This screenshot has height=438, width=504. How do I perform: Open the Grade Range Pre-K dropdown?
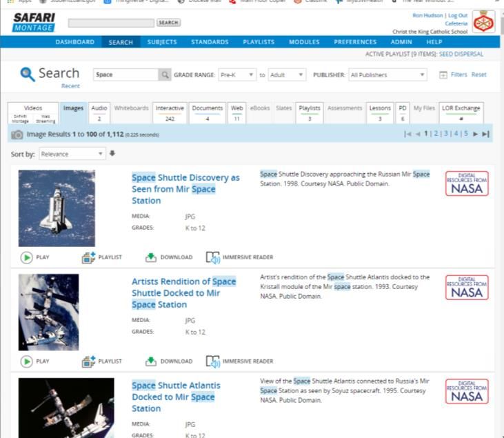tap(237, 75)
